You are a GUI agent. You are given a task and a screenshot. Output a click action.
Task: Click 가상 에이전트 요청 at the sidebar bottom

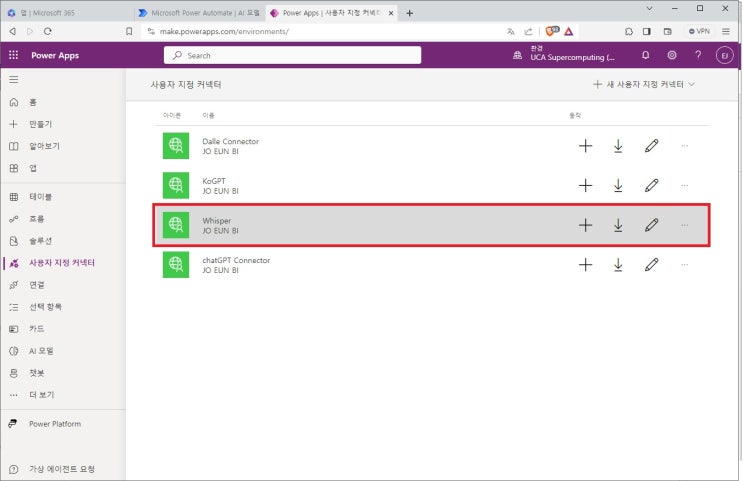tap(63, 469)
